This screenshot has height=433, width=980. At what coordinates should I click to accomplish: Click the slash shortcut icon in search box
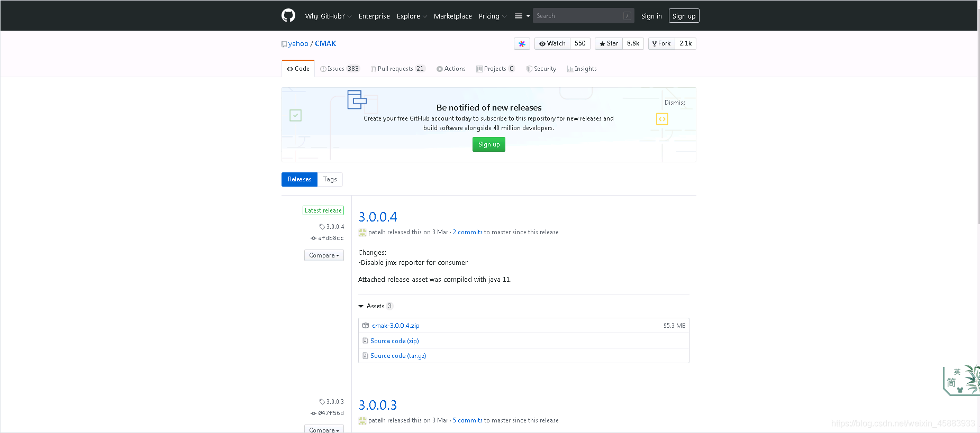pos(627,16)
